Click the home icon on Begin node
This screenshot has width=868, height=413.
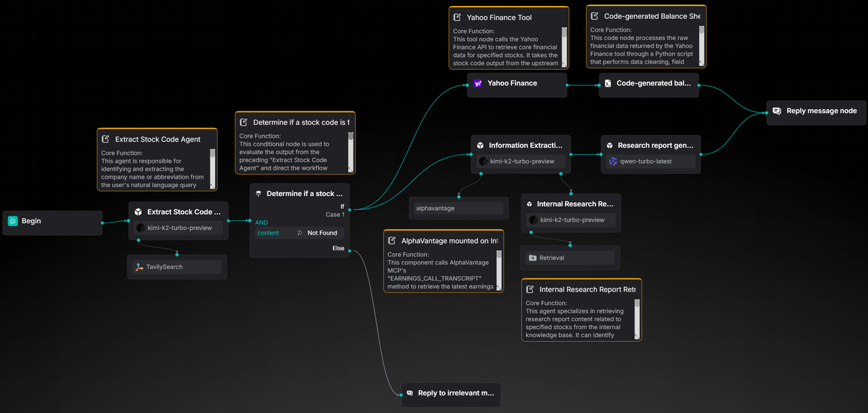[13, 221]
